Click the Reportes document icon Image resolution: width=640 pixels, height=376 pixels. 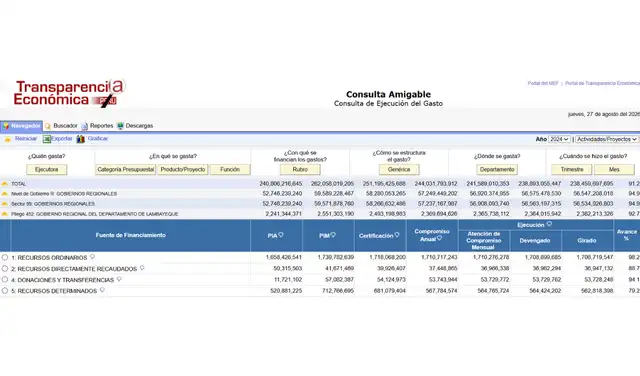84,126
